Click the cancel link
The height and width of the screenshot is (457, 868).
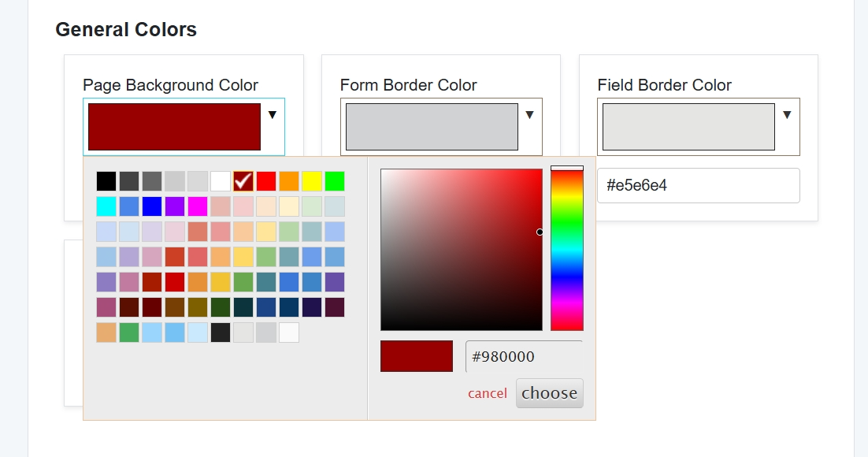point(488,393)
